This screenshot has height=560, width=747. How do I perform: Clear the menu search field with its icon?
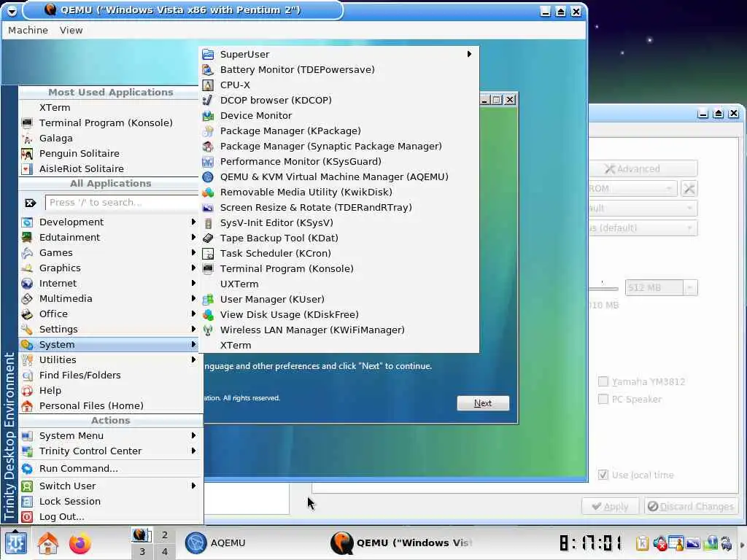pos(30,203)
